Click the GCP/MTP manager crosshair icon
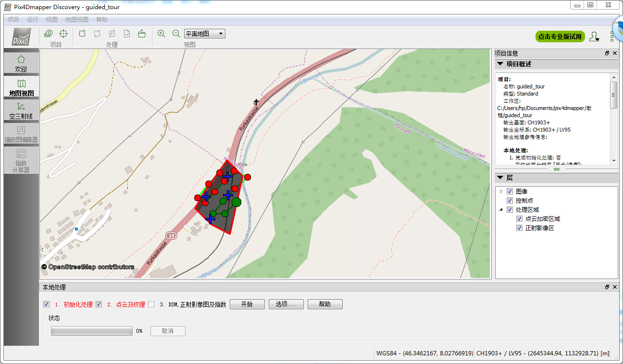The image size is (623, 364). [x=63, y=34]
